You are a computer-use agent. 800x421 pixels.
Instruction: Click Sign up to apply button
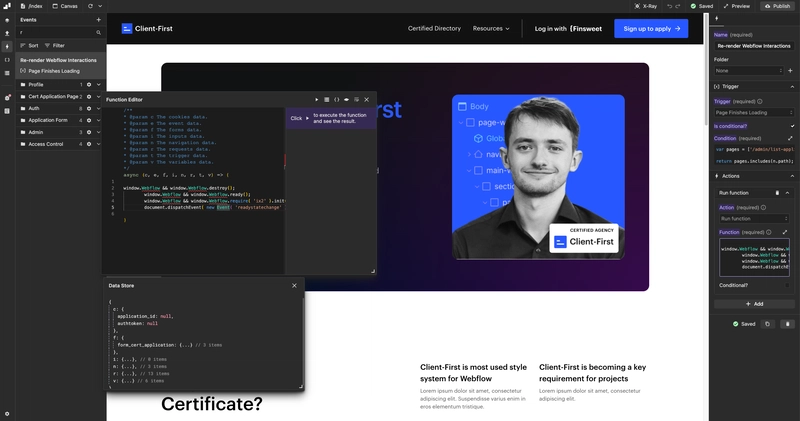[x=651, y=29]
